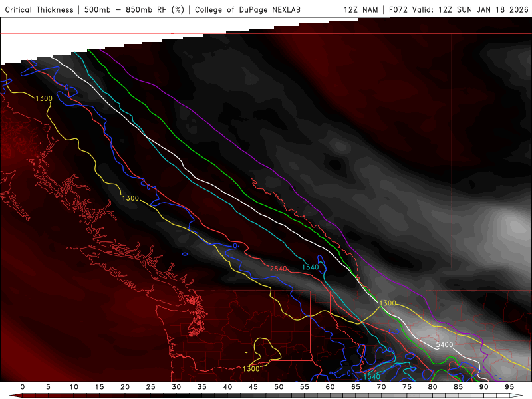Click the colorbar tick label 40
This screenshot has width=532, height=399.
point(227,387)
